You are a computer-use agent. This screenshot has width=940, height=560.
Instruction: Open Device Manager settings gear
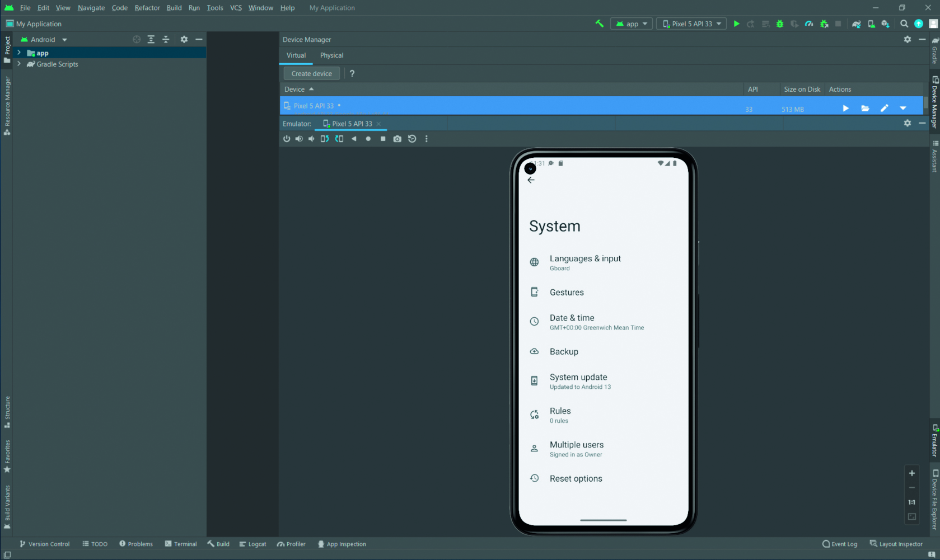pyautogui.click(x=907, y=39)
